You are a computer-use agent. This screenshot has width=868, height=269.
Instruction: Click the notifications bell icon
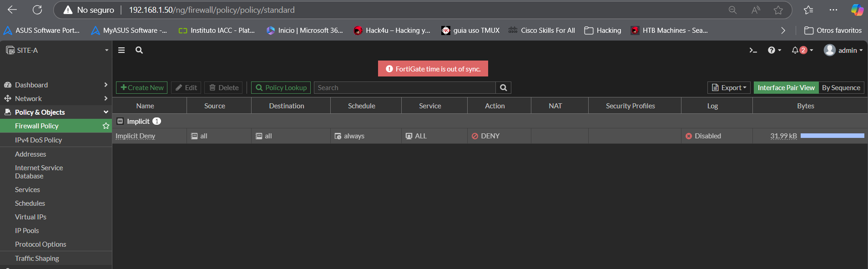795,51
